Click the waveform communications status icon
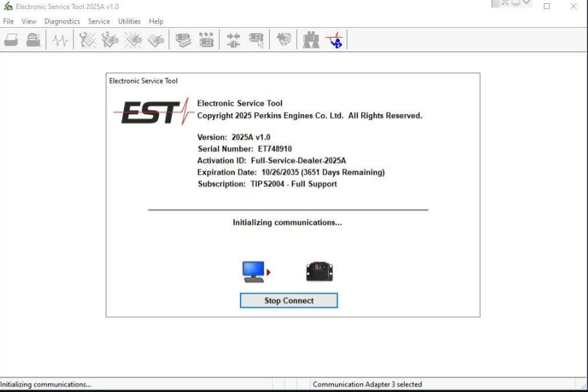 (60, 40)
